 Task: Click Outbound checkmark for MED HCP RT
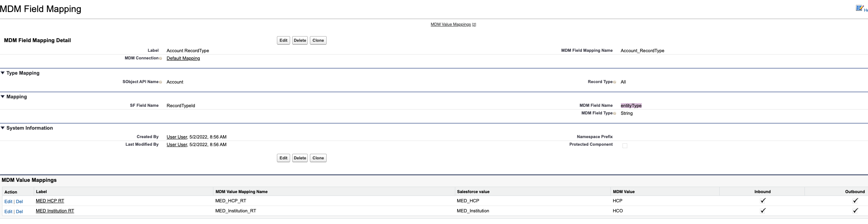tap(855, 201)
